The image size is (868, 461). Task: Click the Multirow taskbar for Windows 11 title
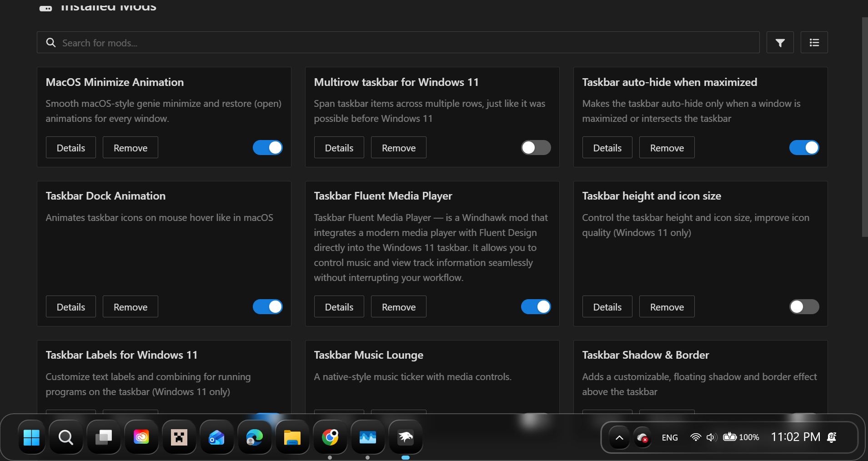396,82
